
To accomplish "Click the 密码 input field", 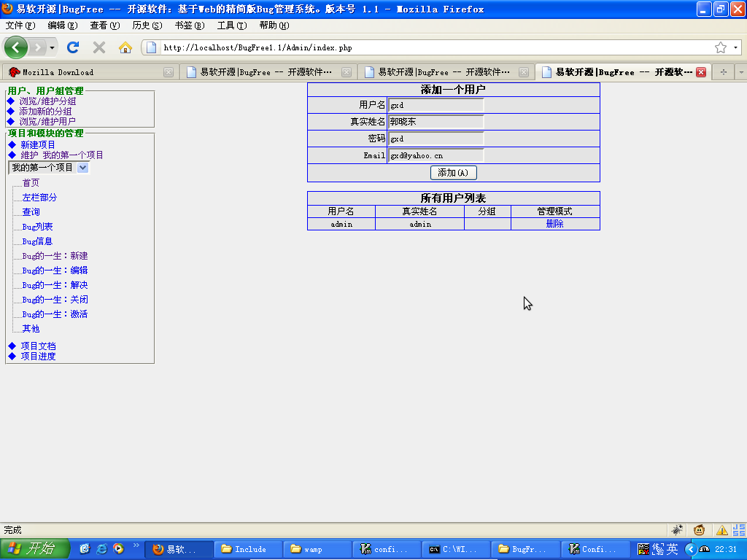I will point(436,139).
